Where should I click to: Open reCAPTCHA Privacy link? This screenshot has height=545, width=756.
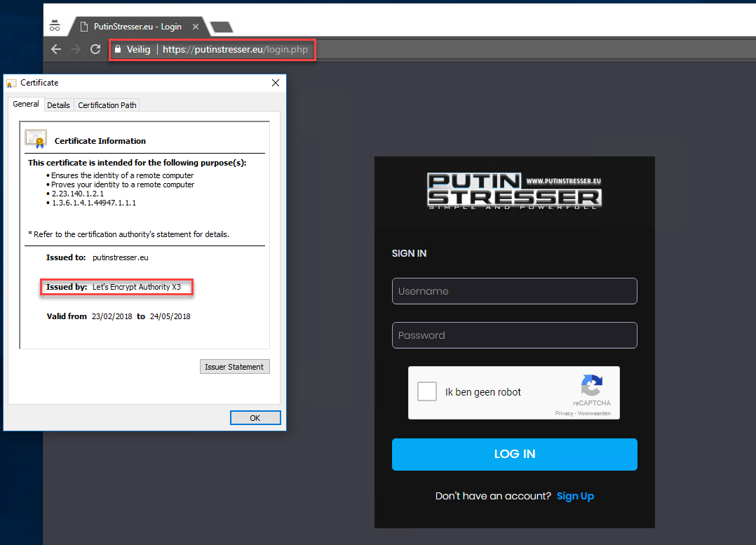point(564,413)
